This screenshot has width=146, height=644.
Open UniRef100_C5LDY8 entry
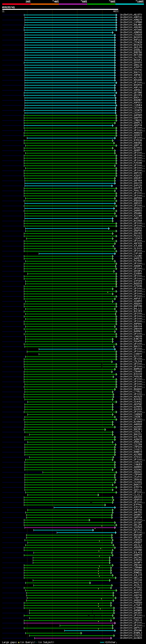pos(131,361)
